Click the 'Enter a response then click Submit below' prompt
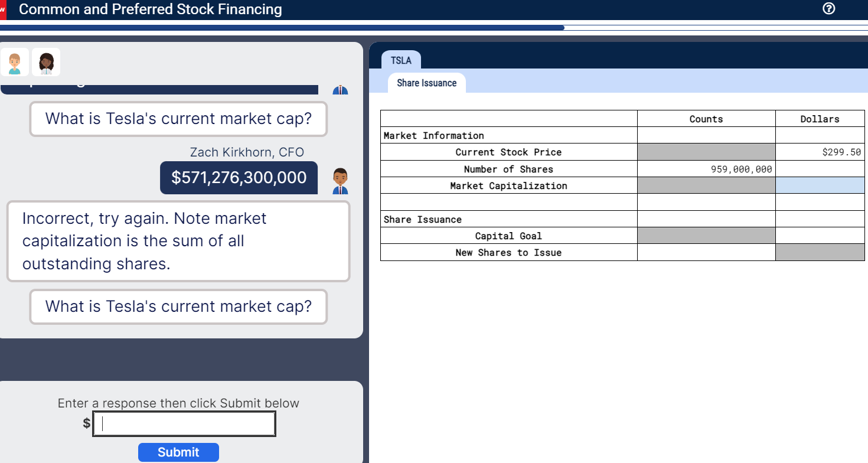Image resolution: width=868 pixels, height=463 pixels. (178, 403)
